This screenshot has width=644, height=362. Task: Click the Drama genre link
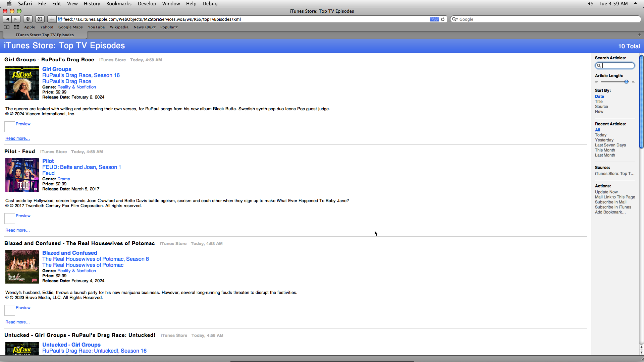pyautogui.click(x=64, y=179)
